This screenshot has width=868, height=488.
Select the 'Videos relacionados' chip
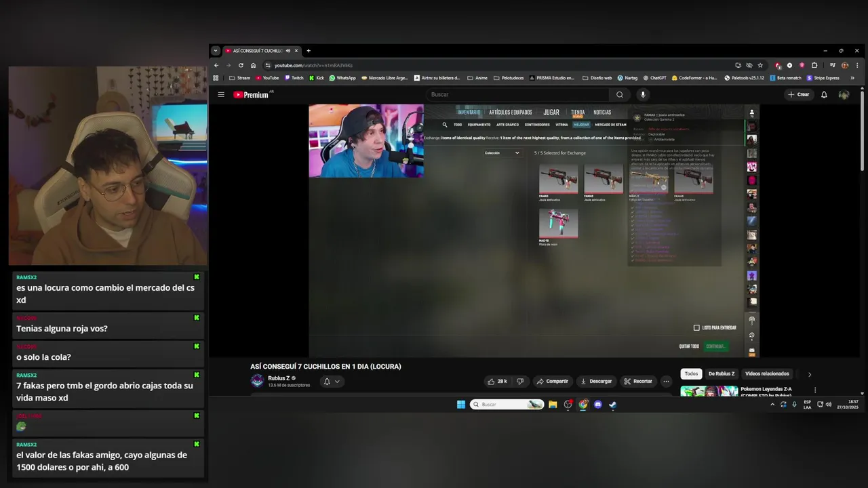pos(767,374)
